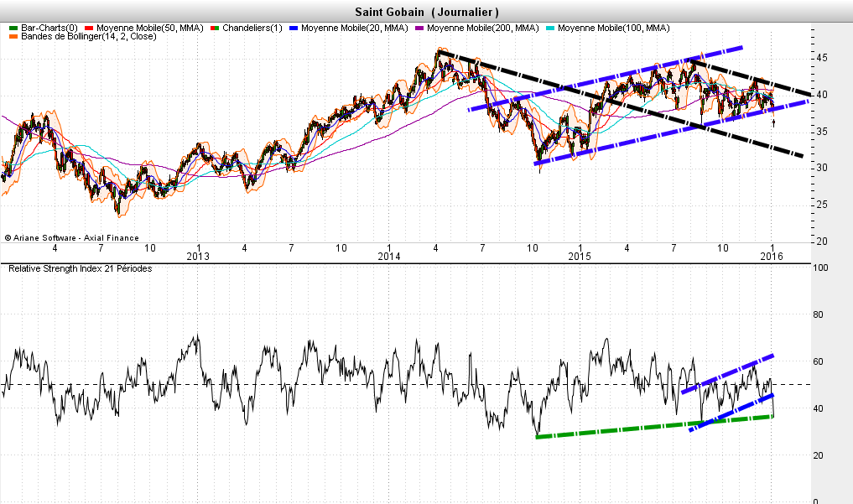Click the orange Bandes de Bollinger swatch

click(13, 36)
